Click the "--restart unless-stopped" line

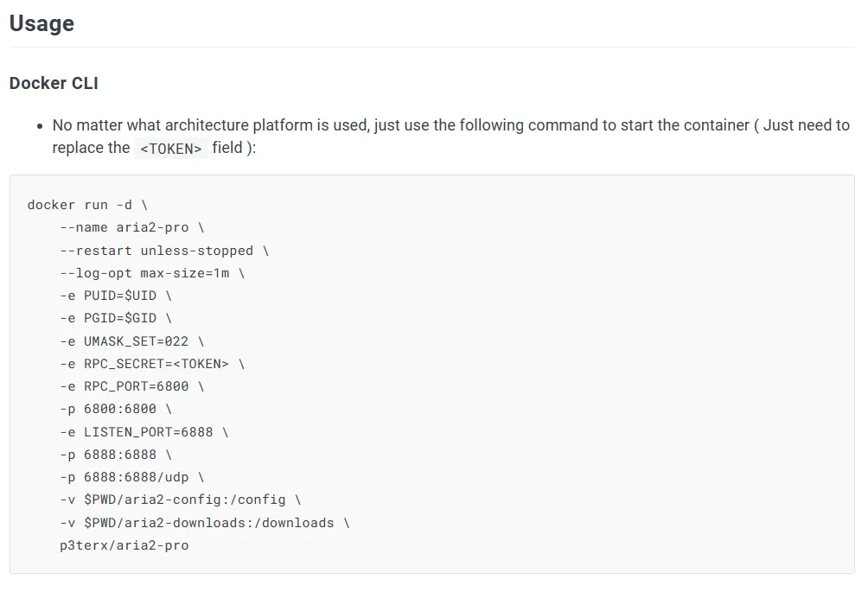[x=163, y=251]
